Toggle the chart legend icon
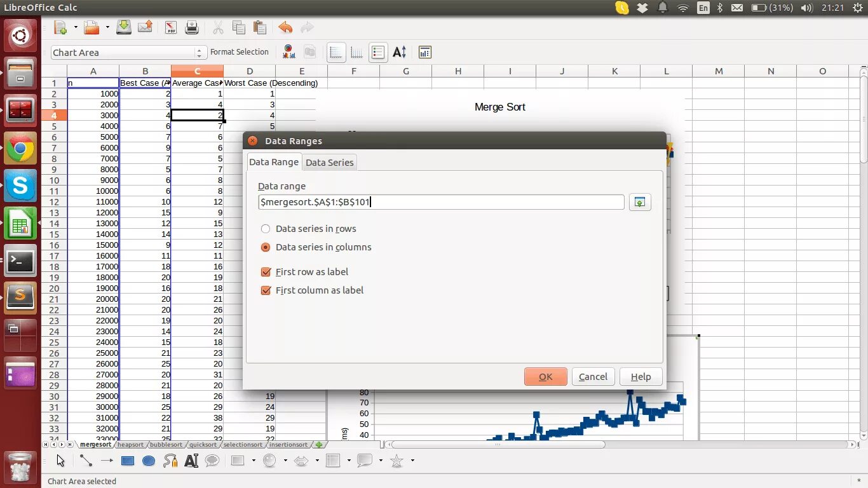 [378, 52]
